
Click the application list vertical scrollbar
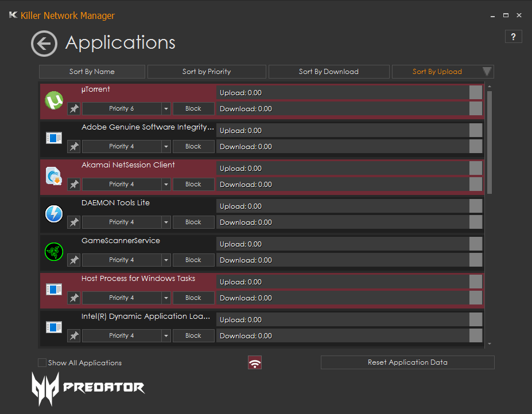[x=489, y=142]
